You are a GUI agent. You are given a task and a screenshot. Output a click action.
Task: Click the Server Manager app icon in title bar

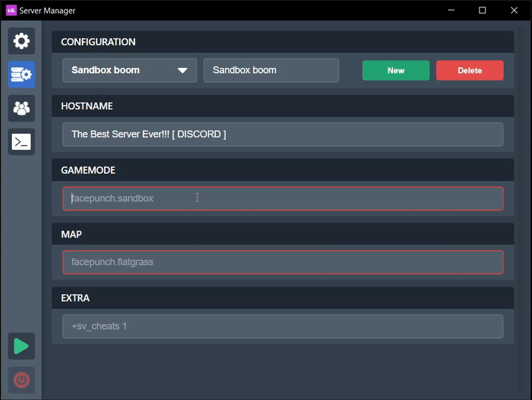pos(11,11)
